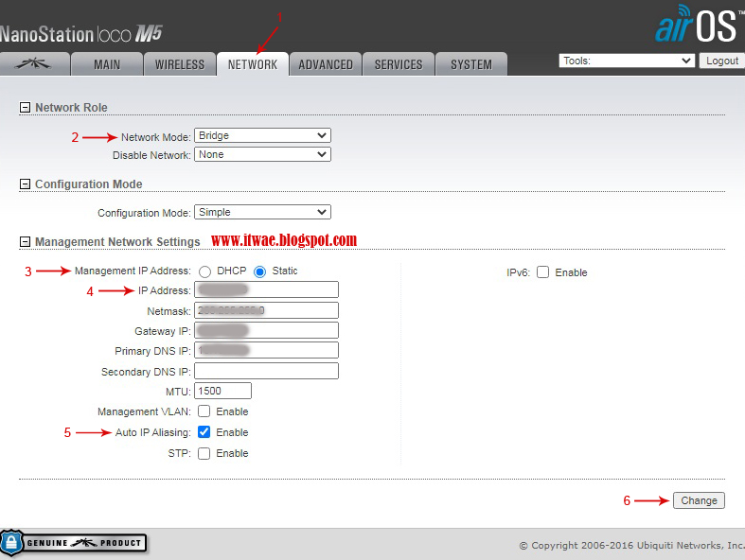
Task: Click the Primary DNS IP field
Action: point(266,350)
